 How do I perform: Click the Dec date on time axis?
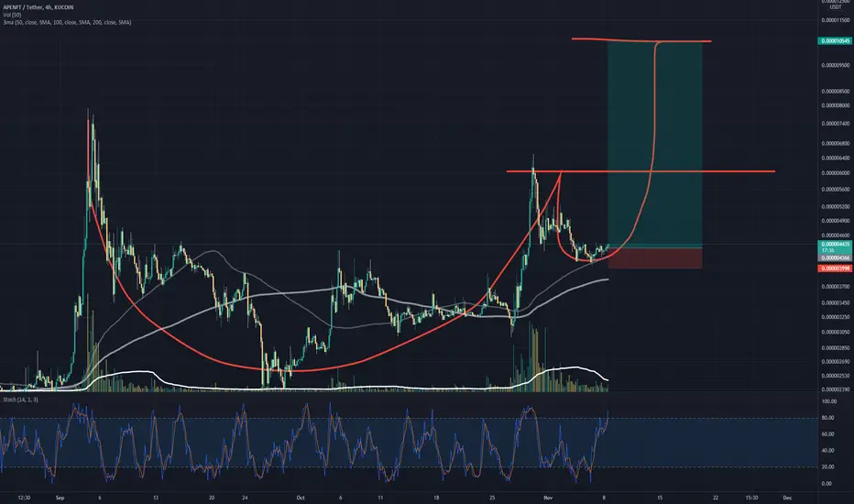[x=786, y=498]
